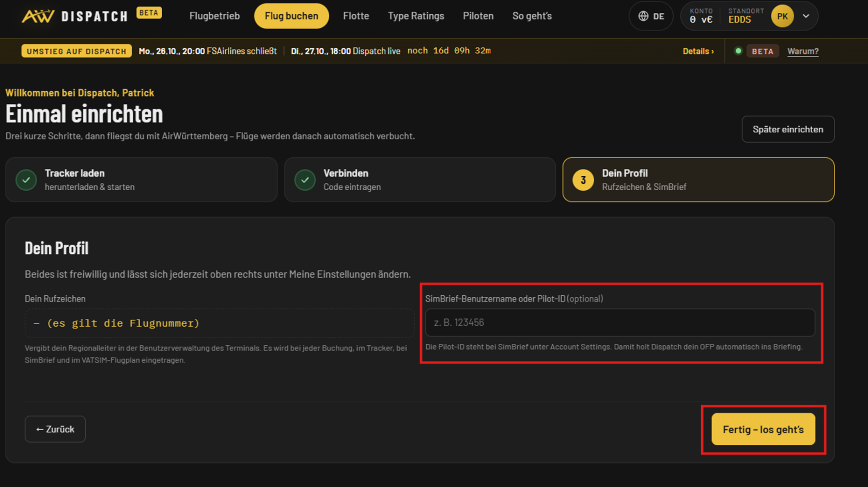Image resolution: width=868 pixels, height=487 pixels.
Task: Open the Type Ratings page
Action: click(x=416, y=16)
